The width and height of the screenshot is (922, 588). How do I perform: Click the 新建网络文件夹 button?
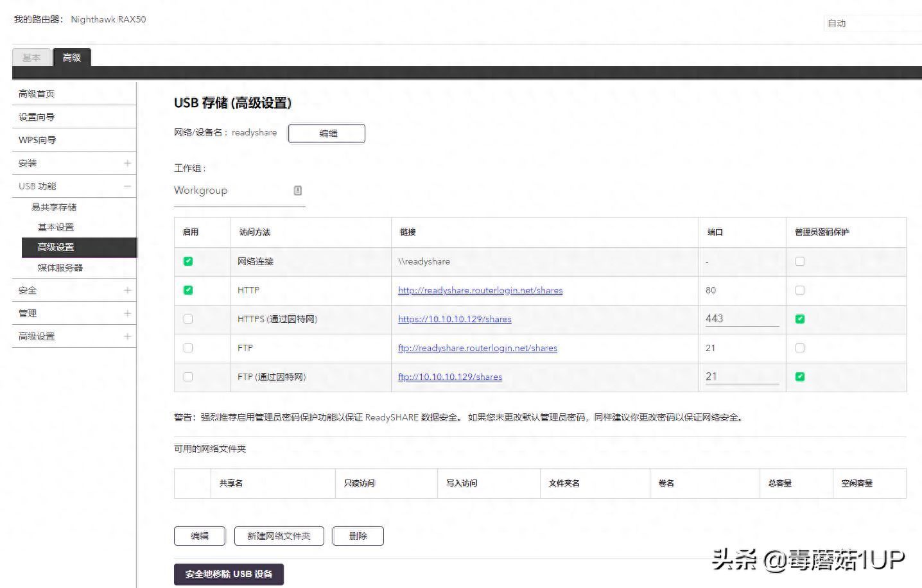tap(279, 536)
